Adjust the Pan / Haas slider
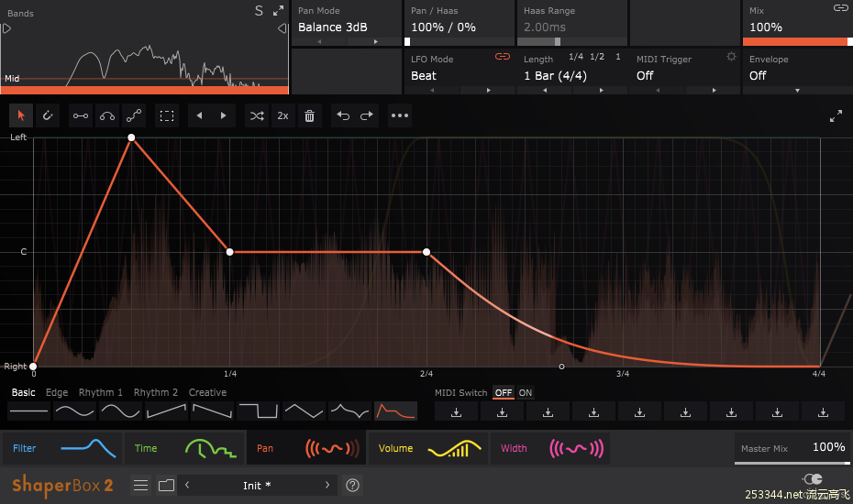This screenshot has width=853, height=504. [x=460, y=42]
